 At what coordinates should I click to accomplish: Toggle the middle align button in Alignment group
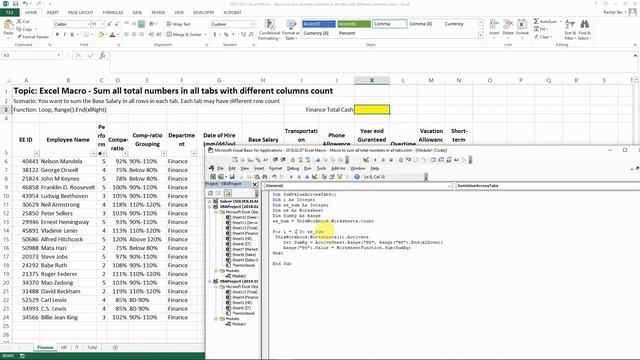click(x=134, y=24)
